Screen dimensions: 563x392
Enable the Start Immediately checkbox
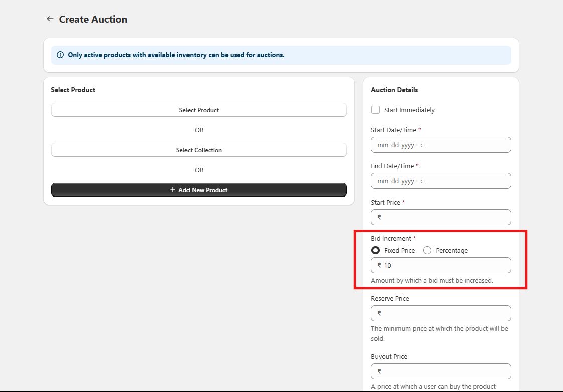(376, 110)
